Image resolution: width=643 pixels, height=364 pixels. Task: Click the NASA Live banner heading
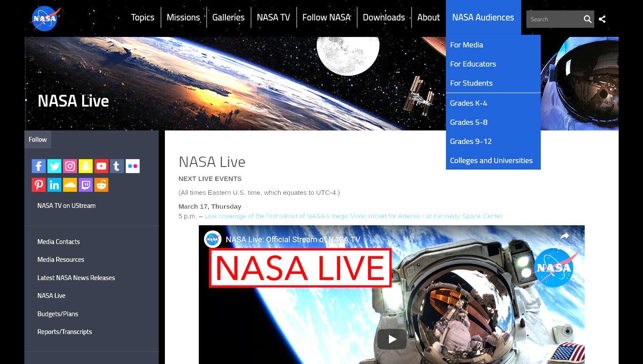point(73,101)
